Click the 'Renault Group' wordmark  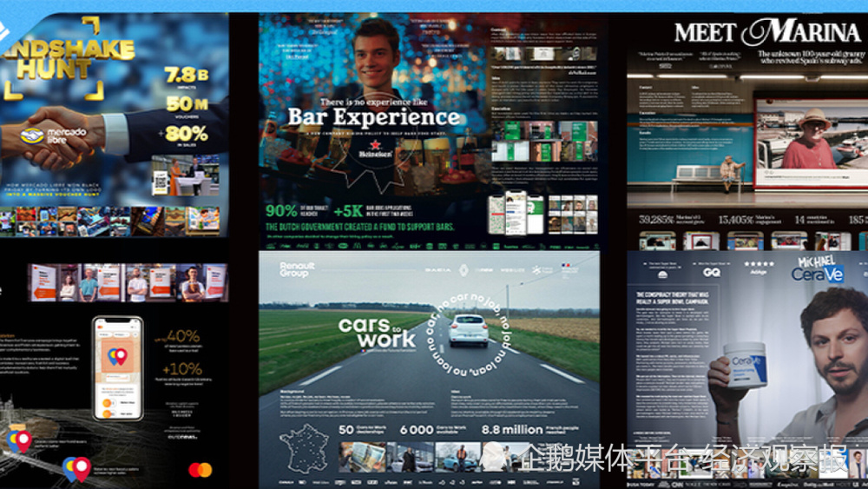pos(297,270)
